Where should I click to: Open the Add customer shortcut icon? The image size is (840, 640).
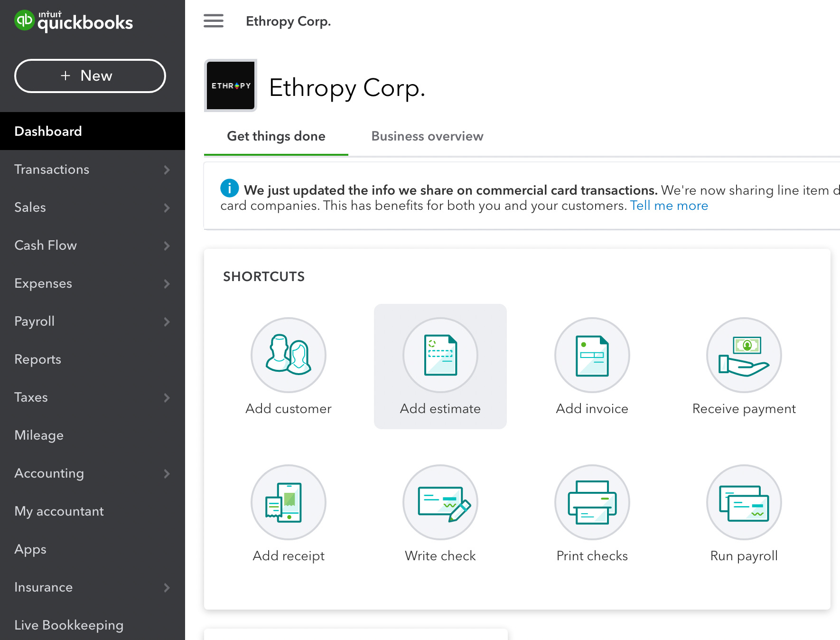point(289,355)
